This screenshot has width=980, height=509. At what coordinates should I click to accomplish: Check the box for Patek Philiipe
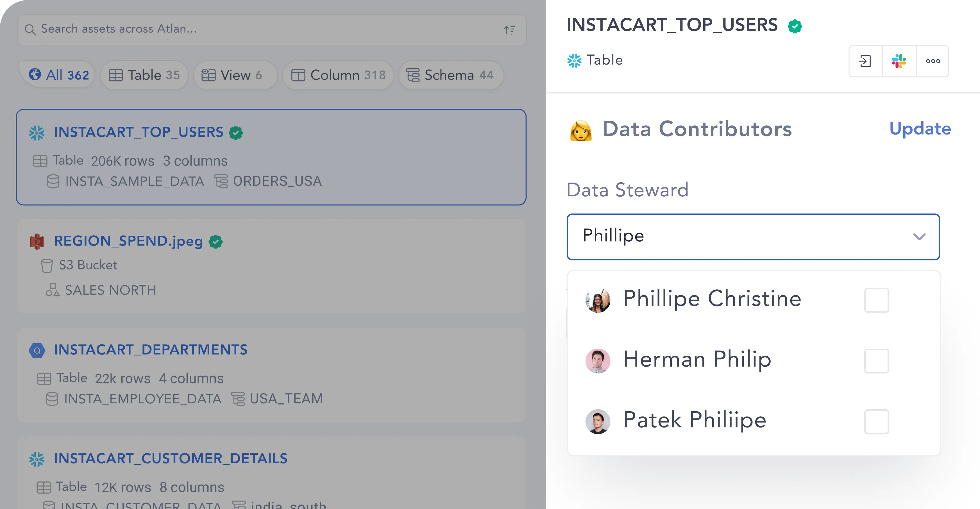(876, 422)
